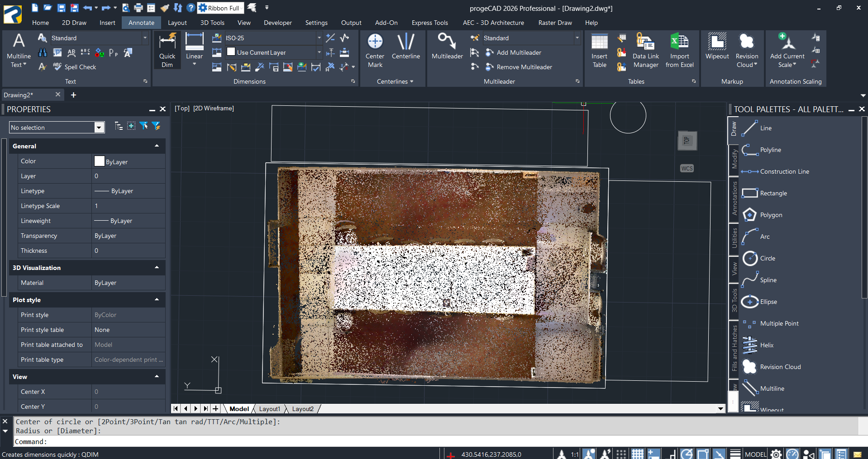This screenshot has height=459, width=868.
Task: Open the Insert Table tool
Action: tap(599, 50)
